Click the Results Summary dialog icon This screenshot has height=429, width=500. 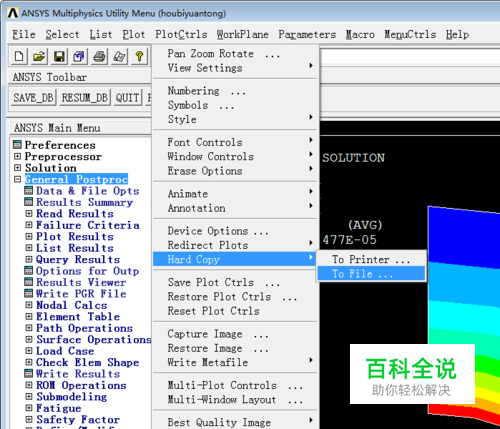click(29, 202)
